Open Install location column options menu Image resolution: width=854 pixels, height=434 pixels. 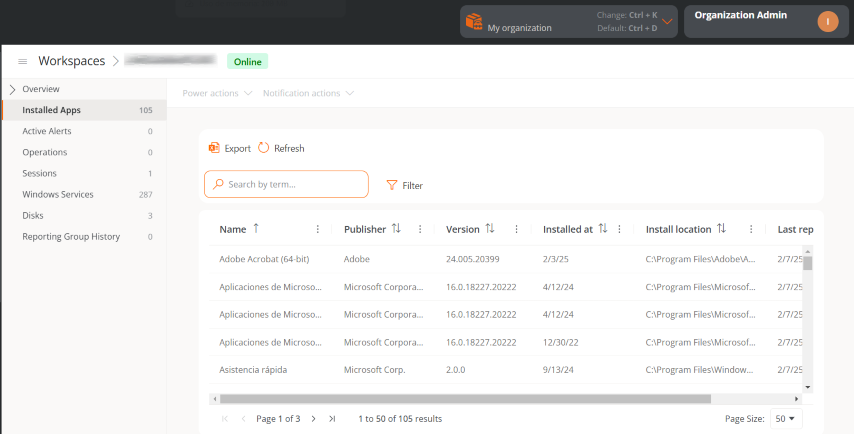pyautogui.click(x=751, y=229)
